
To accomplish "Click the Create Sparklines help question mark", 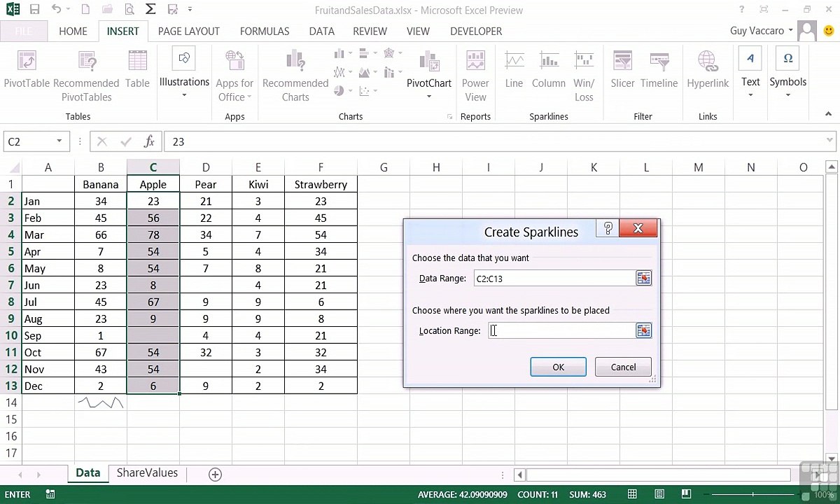I will click(608, 227).
